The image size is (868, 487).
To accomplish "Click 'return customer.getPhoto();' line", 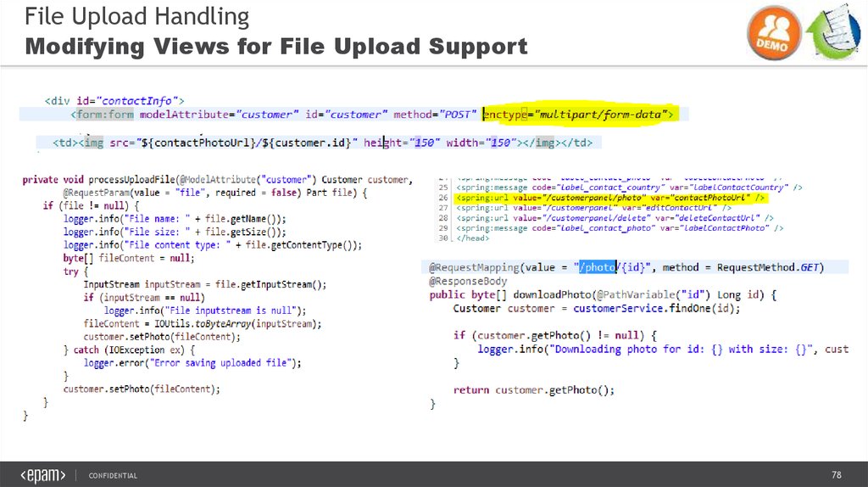I will coord(534,390).
